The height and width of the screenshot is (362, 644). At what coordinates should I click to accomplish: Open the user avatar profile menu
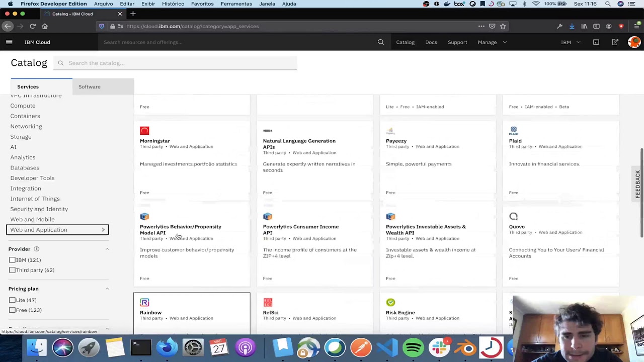click(634, 42)
